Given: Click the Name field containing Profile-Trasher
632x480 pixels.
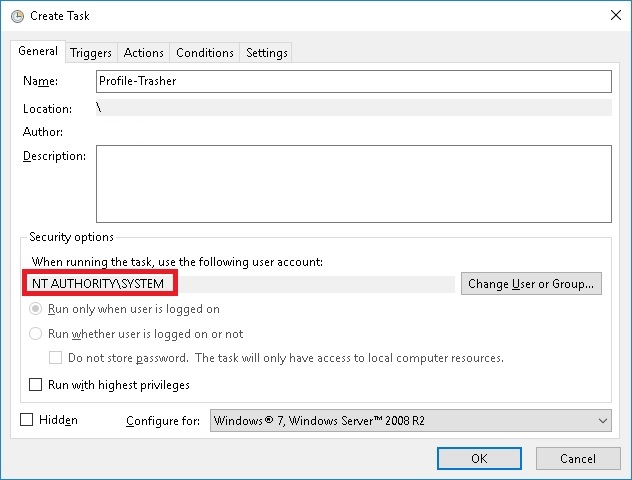Looking at the screenshot, I should pyautogui.click(x=354, y=81).
